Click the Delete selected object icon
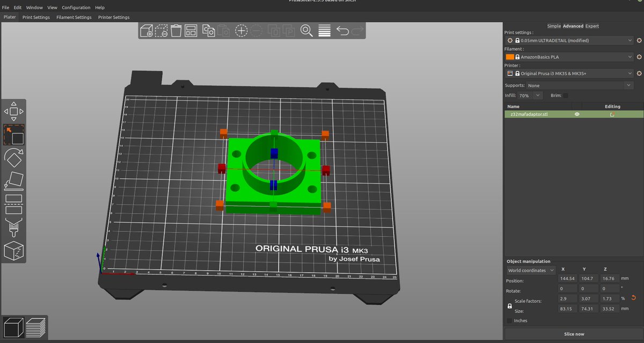The height and width of the screenshot is (343, 644). (x=161, y=31)
